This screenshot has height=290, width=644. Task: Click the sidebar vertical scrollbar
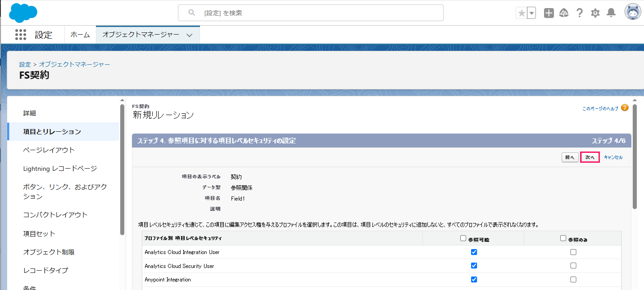tap(122, 170)
